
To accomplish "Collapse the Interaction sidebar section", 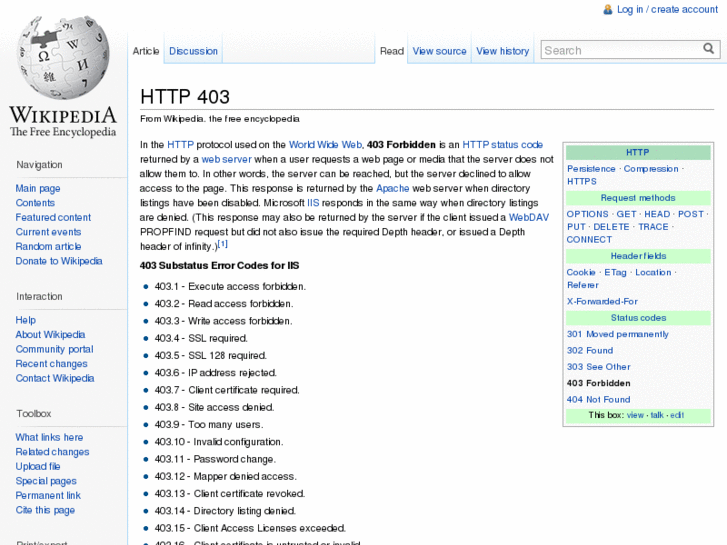I will click(x=39, y=296).
